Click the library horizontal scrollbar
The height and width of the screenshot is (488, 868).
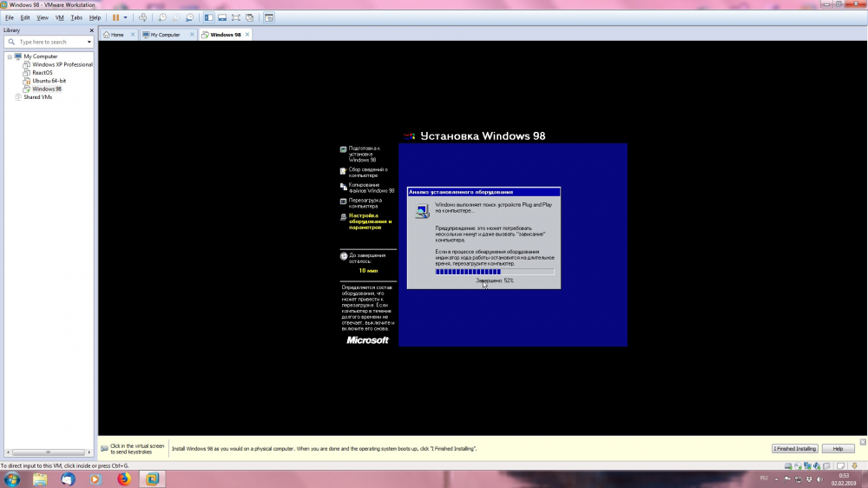(49, 452)
